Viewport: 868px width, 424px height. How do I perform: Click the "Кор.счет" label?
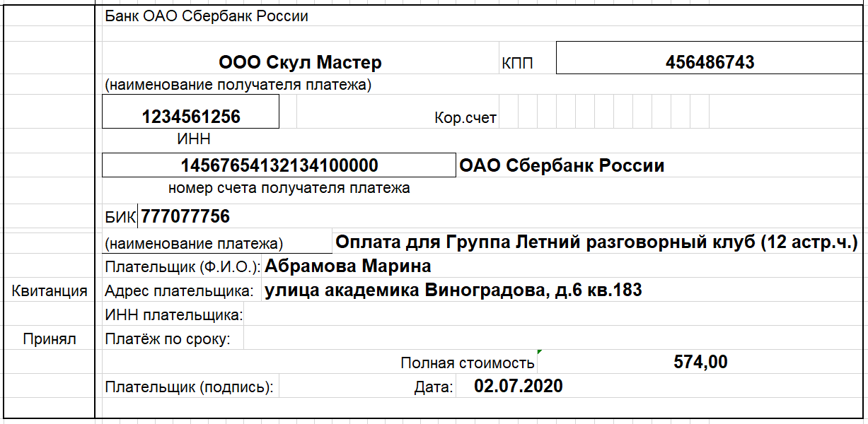[465, 118]
